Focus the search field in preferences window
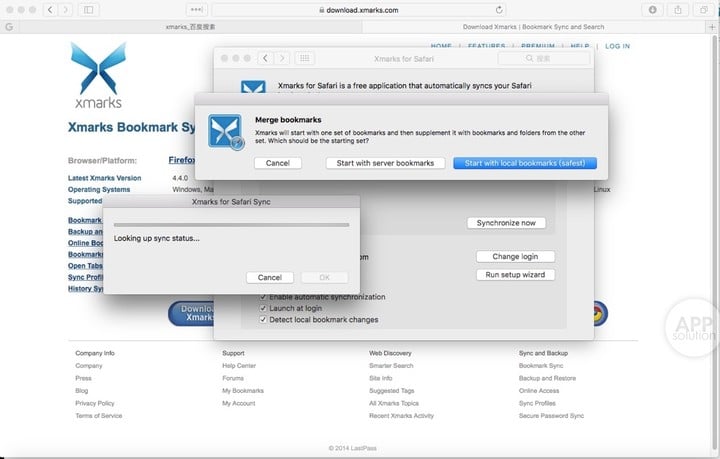Screen dimensions: 720x459 click(544, 58)
